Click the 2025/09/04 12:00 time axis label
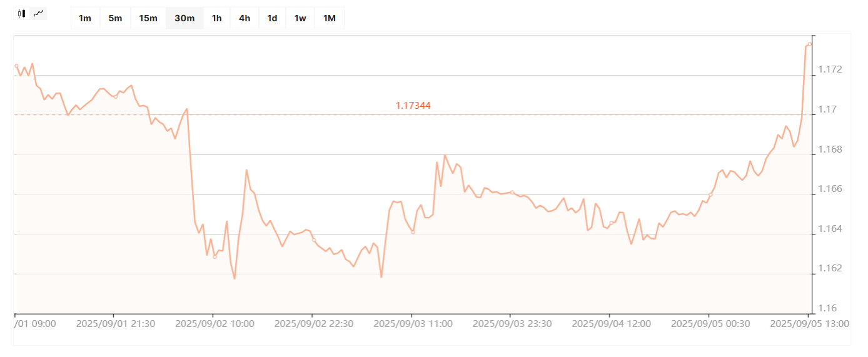868x357 pixels. pyautogui.click(x=611, y=324)
